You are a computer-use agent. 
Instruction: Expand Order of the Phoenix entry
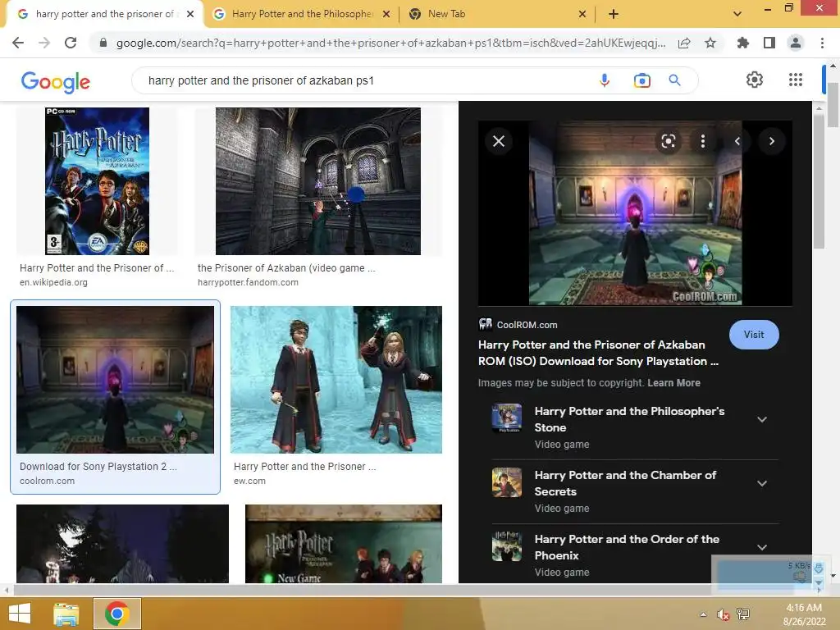(762, 547)
